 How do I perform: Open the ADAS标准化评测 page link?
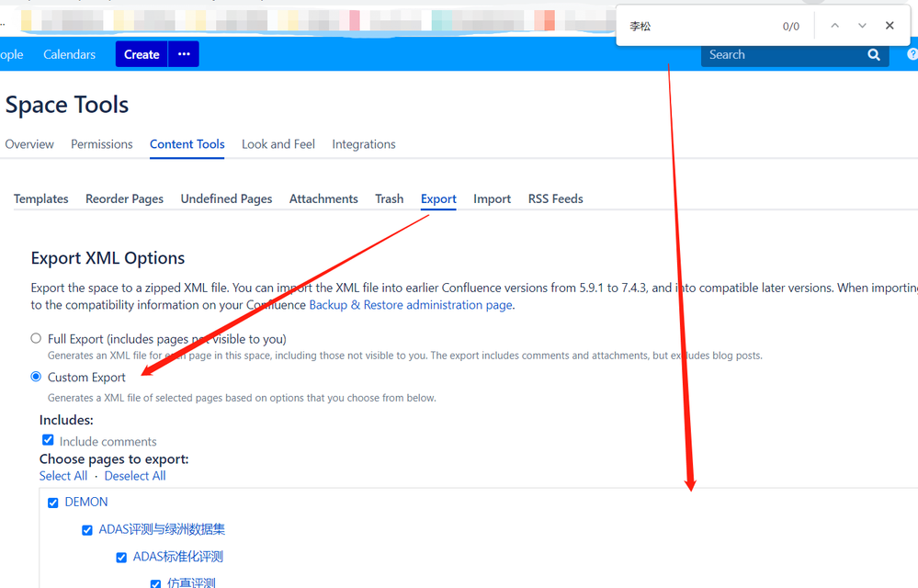point(178,557)
